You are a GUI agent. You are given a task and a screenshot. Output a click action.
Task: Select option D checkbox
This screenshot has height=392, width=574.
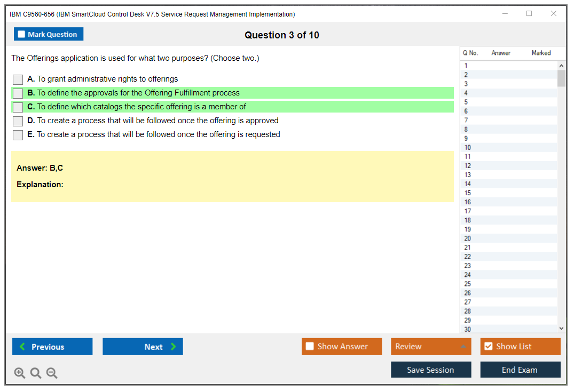18,121
